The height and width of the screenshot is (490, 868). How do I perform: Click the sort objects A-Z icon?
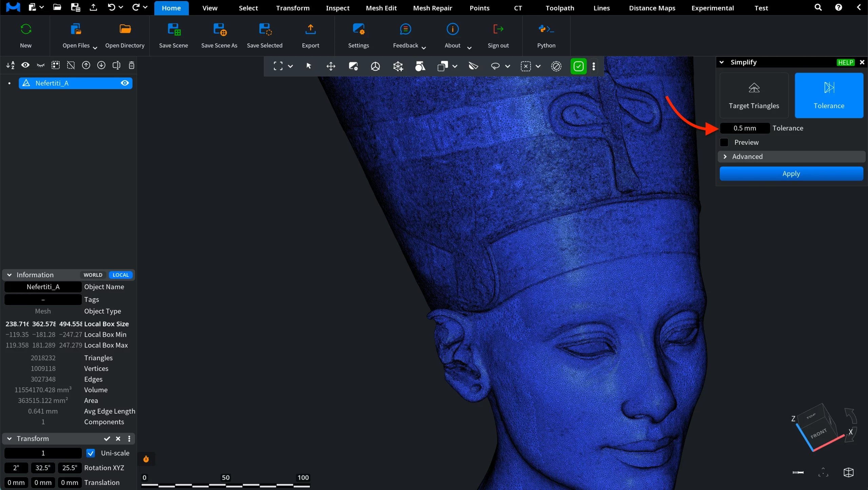click(x=10, y=65)
